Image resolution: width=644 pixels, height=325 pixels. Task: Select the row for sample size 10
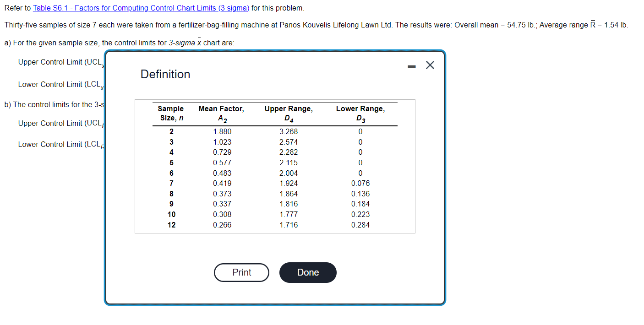pyautogui.click(x=171, y=214)
